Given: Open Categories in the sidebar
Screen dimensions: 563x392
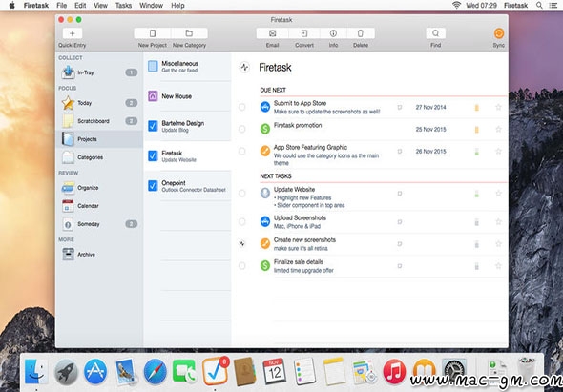Looking at the screenshot, I should pos(99,157).
